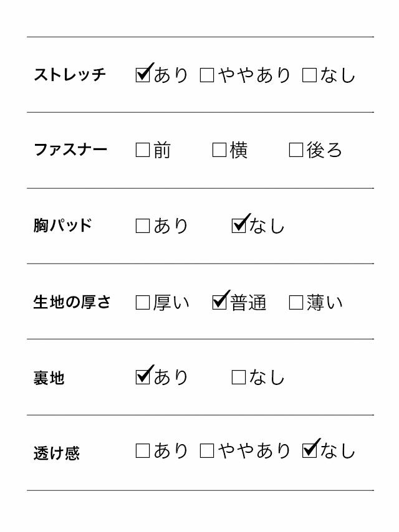Viewport: 399px width, 532px height.
Task: Check ファスナー 前 checkbox
Action: [x=143, y=150]
